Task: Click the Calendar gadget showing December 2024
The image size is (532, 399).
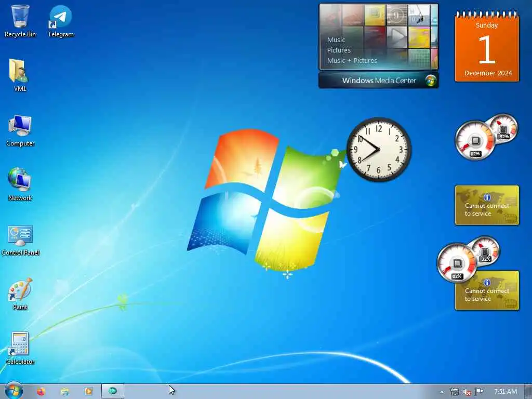Action: tap(487, 47)
